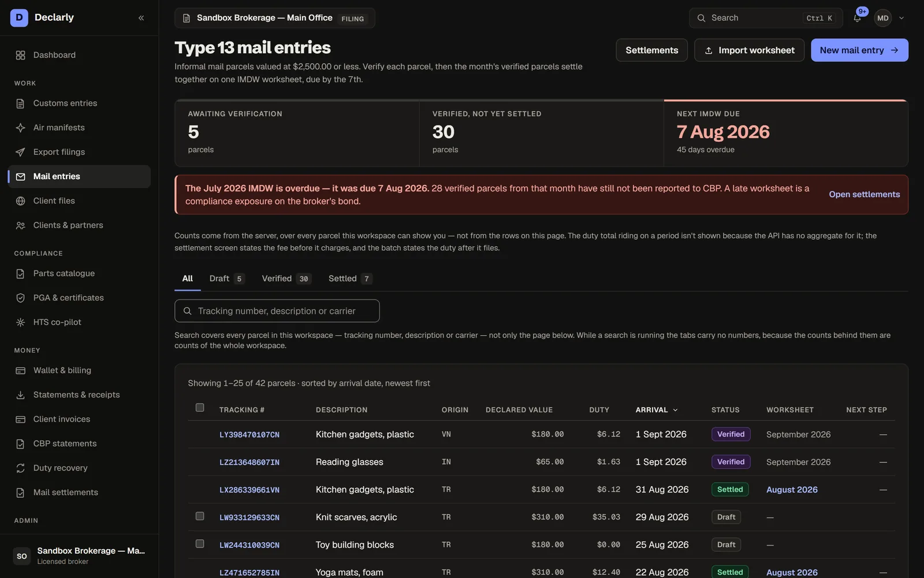
Task: Click the Mail entries envelope icon
Action: click(21, 177)
